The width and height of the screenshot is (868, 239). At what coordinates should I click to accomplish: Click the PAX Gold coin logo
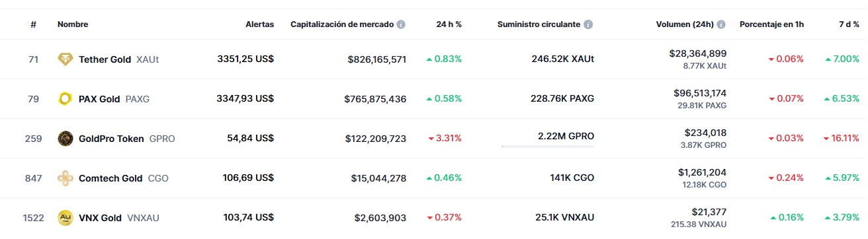[65, 99]
